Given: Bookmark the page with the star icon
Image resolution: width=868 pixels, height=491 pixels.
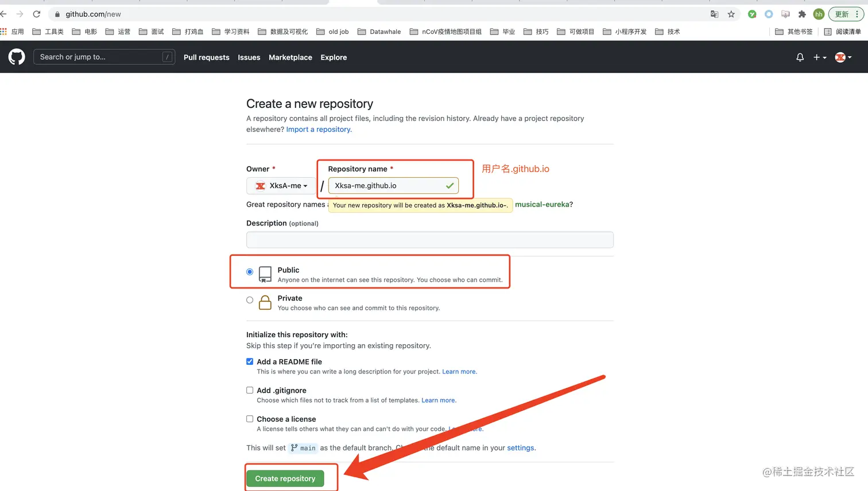Looking at the screenshot, I should point(731,14).
